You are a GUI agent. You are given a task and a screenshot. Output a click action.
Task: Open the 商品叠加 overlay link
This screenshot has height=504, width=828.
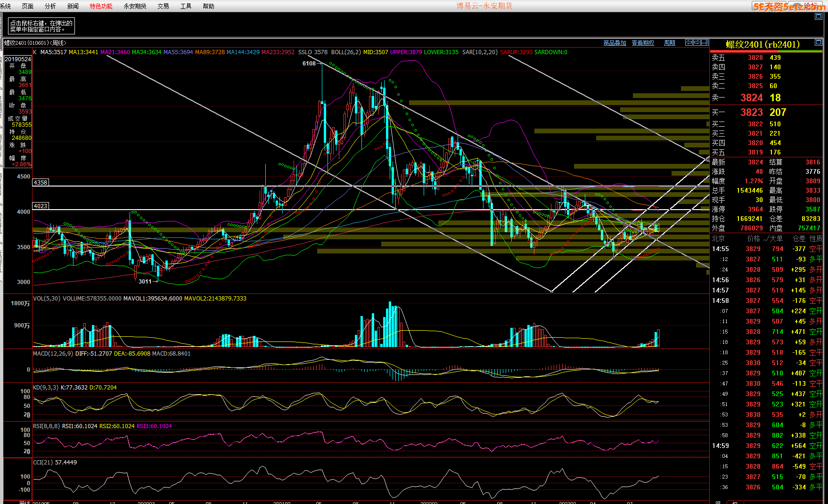[x=615, y=43]
